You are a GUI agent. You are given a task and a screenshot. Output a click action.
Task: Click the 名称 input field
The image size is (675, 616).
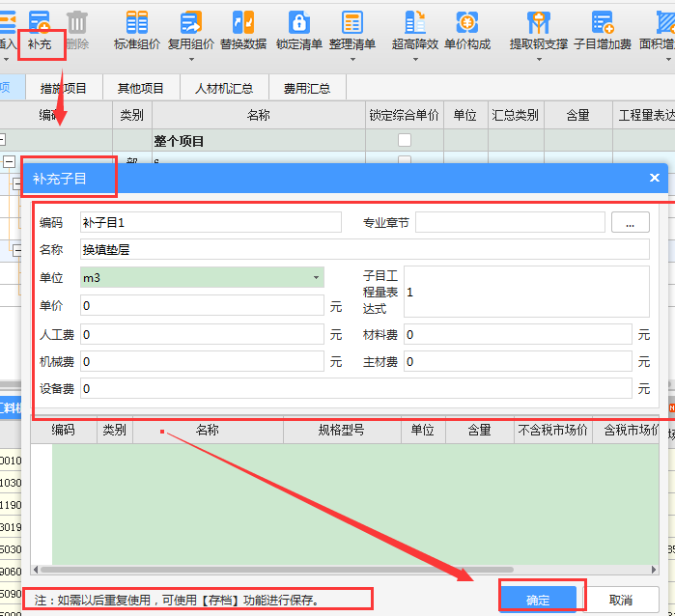(365, 250)
